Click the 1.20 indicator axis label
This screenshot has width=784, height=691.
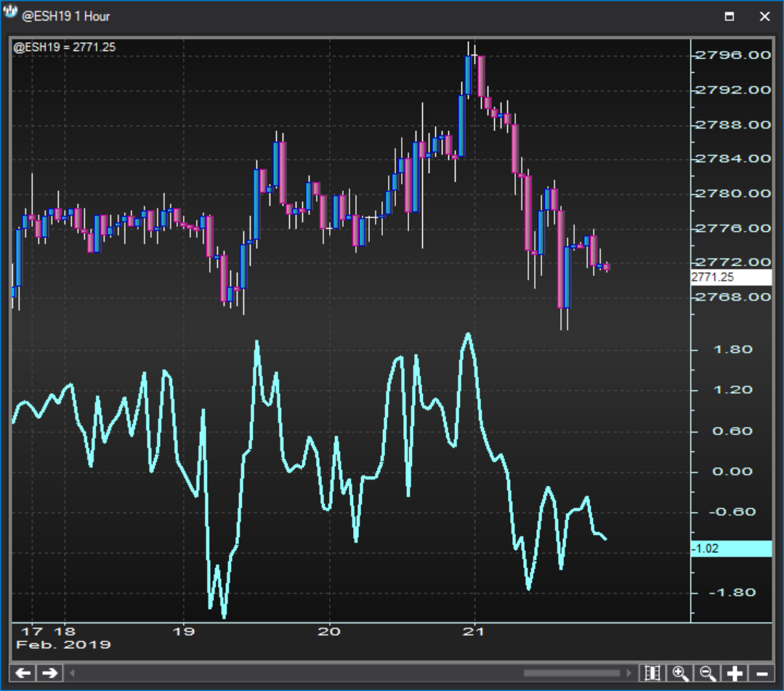pyautogui.click(x=733, y=389)
